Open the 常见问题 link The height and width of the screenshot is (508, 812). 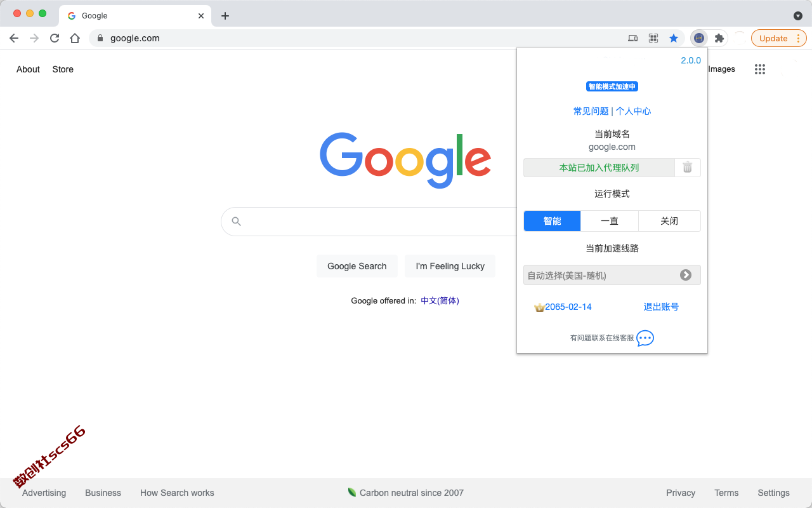pos(591,111)
